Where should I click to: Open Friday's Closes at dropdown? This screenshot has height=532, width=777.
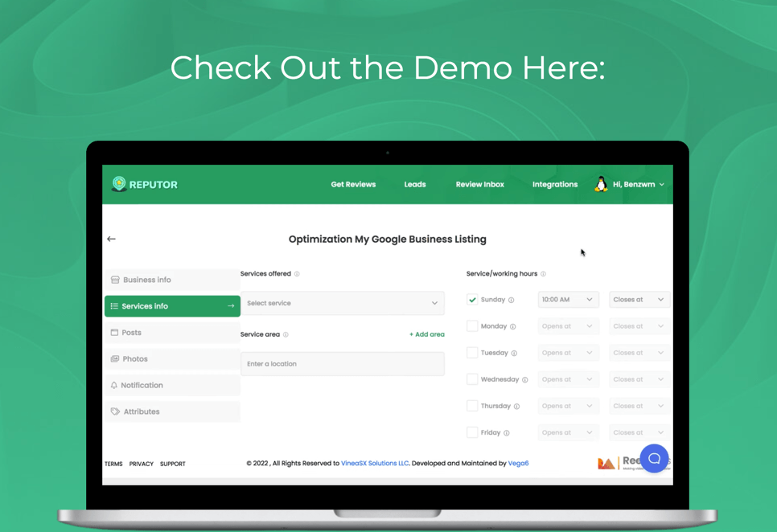(639, 432)
